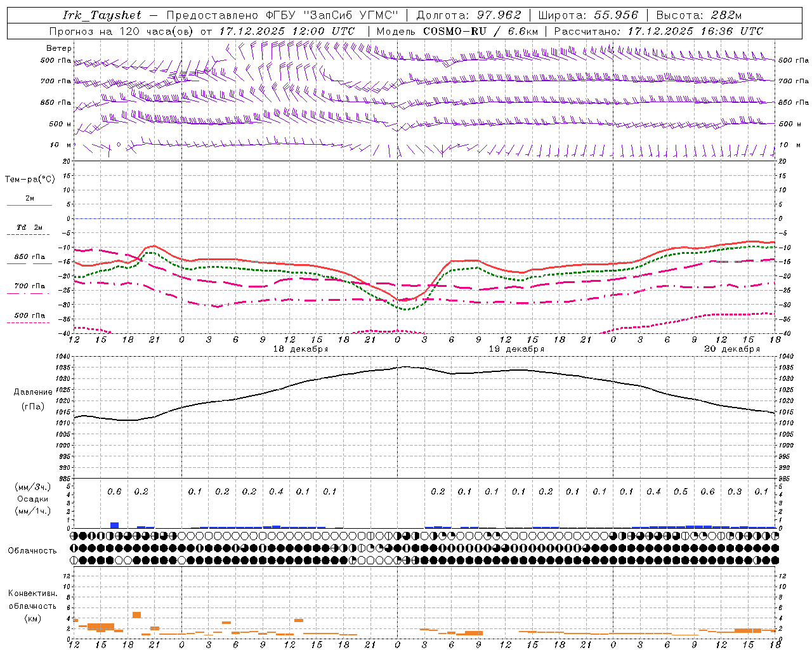This screenshot has height=650, width=812.
Task: Click the tallest blue precipitation bar
Action: [x=114, y=525]
